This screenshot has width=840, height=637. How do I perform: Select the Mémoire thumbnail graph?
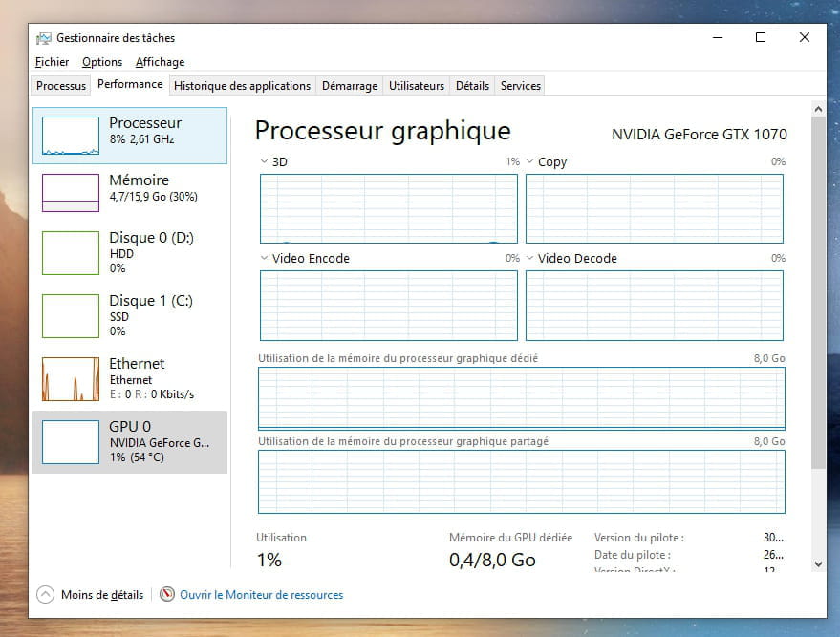71,193
